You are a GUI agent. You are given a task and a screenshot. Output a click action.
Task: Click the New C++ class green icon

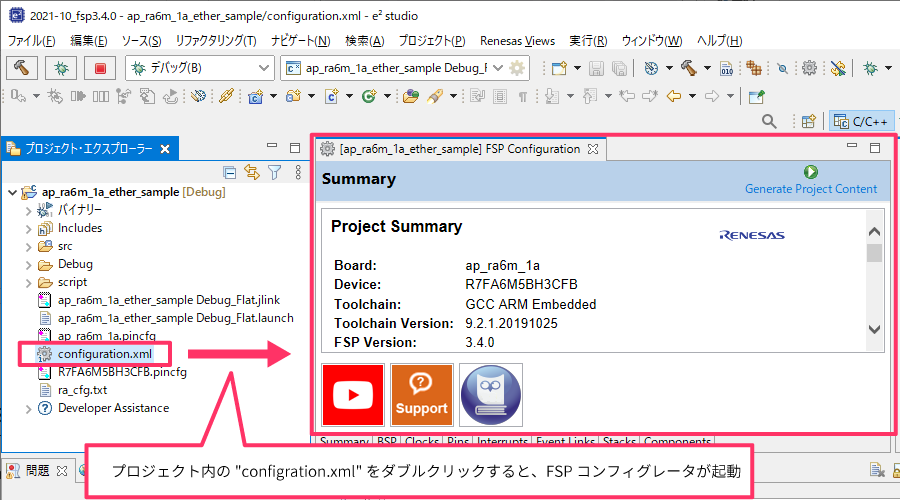tap(369, 96)
